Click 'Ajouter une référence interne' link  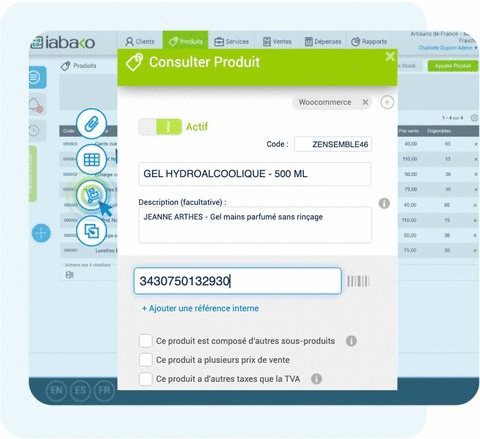click(200, 308)
